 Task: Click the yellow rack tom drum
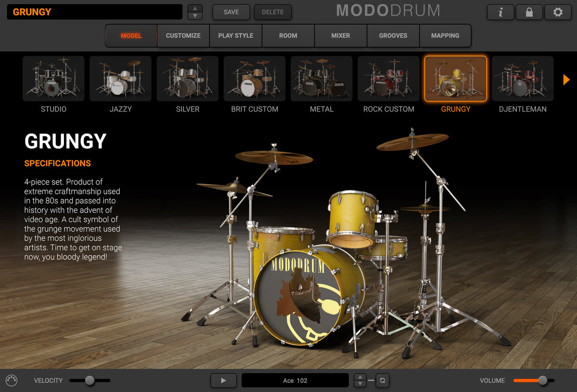(352, 219)
